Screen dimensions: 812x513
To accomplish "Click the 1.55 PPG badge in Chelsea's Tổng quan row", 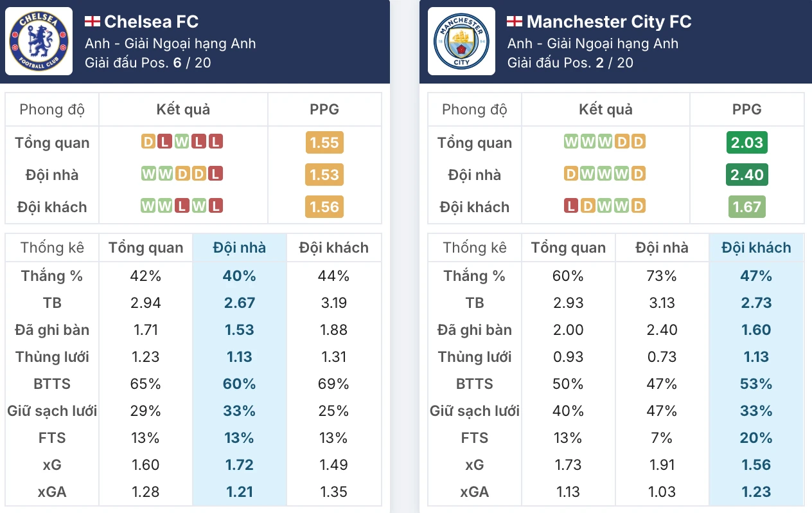I will [x=324, y=143].
